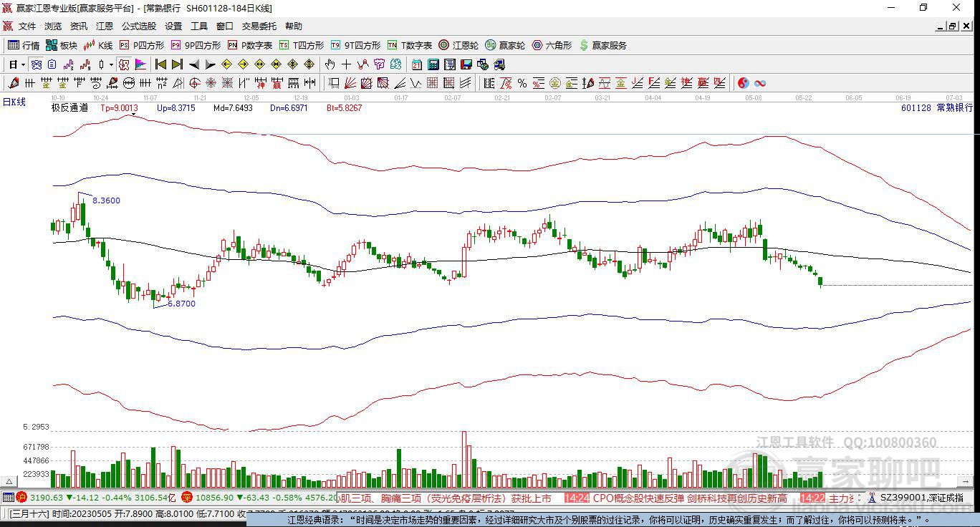Click the black left arrow icon
Viewport: 980px width, 527px height.
tap(193, 64)
